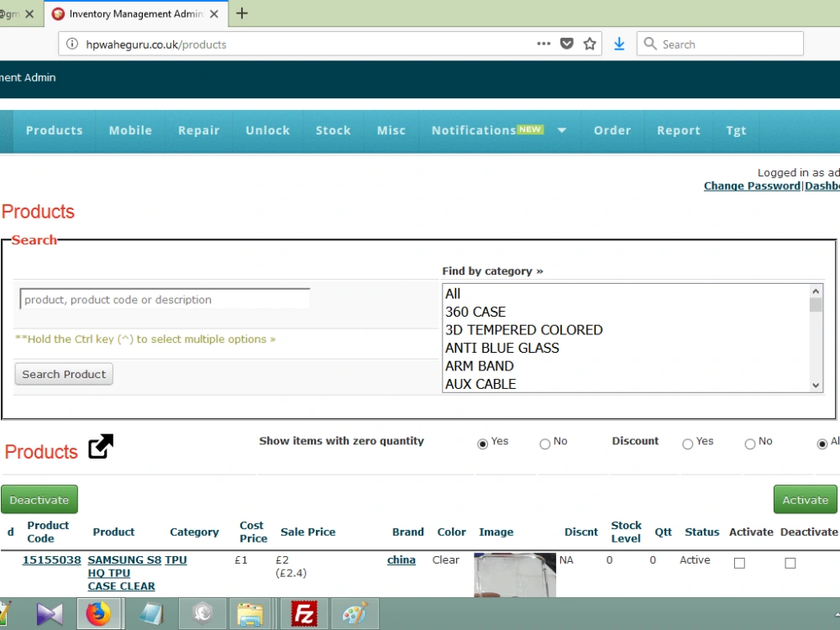Click the green Deactivate button
The image size is (840, 630).
(39, 499)
